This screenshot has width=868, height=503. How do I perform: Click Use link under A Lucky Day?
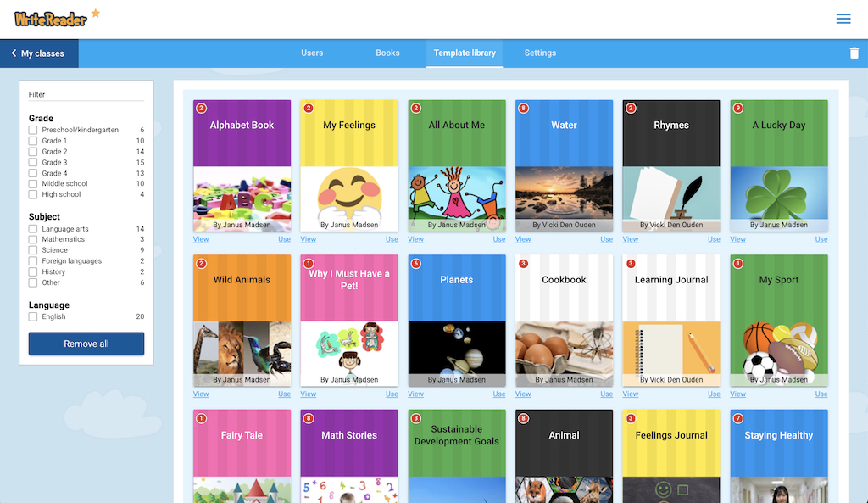pos(821,239)
